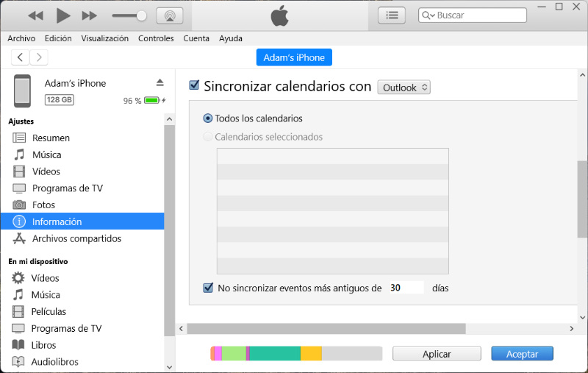Click main pane vertical scroll down arrow
This screenshot has width=588, height=373.
point(582,318)
